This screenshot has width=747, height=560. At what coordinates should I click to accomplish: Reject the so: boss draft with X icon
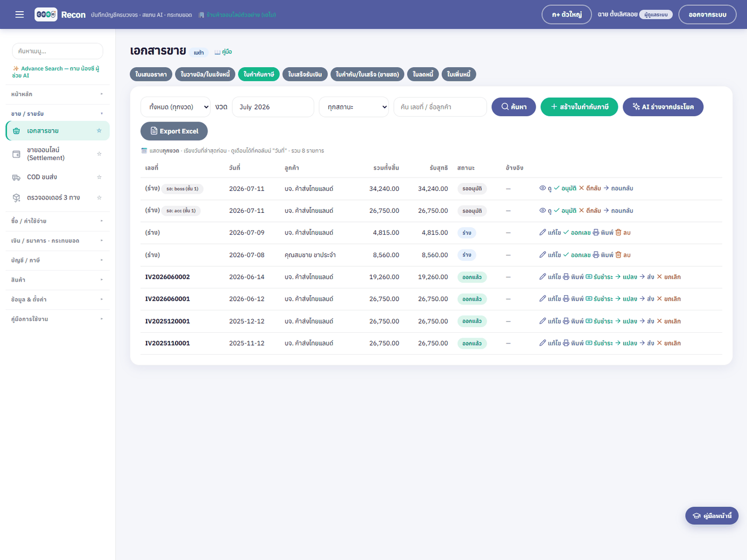(x=582, y=188)
